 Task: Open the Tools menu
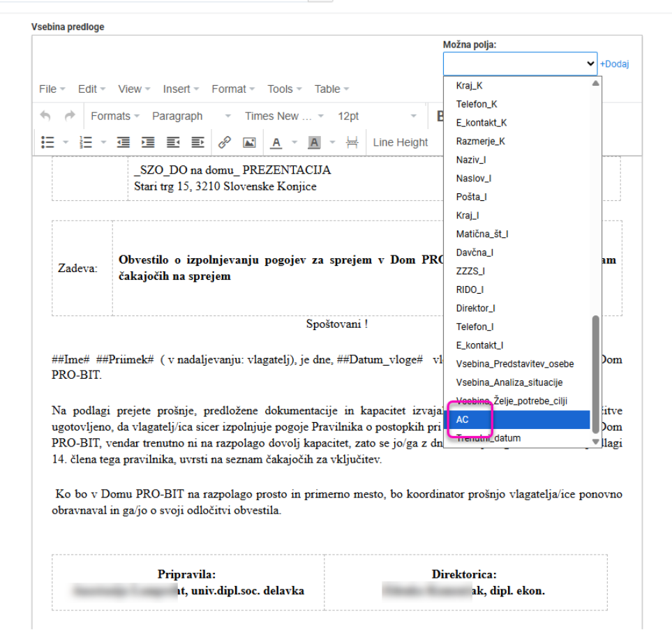(285, 89)
